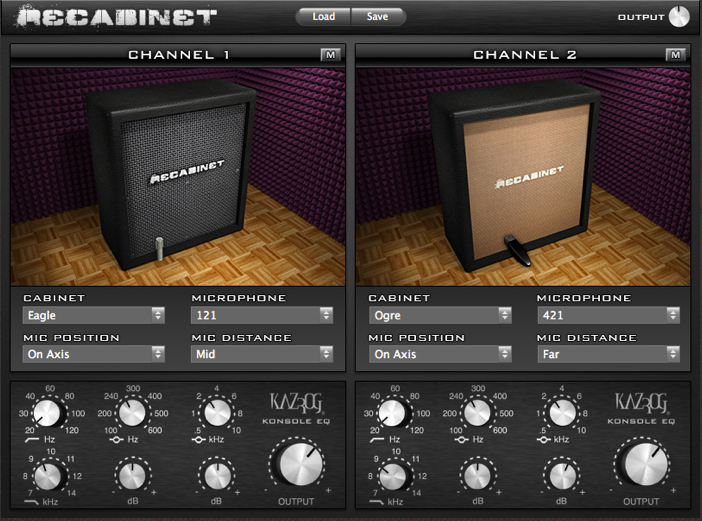702x521 pixels.
Task: Click the Load preset button
Action: [323, 17]
